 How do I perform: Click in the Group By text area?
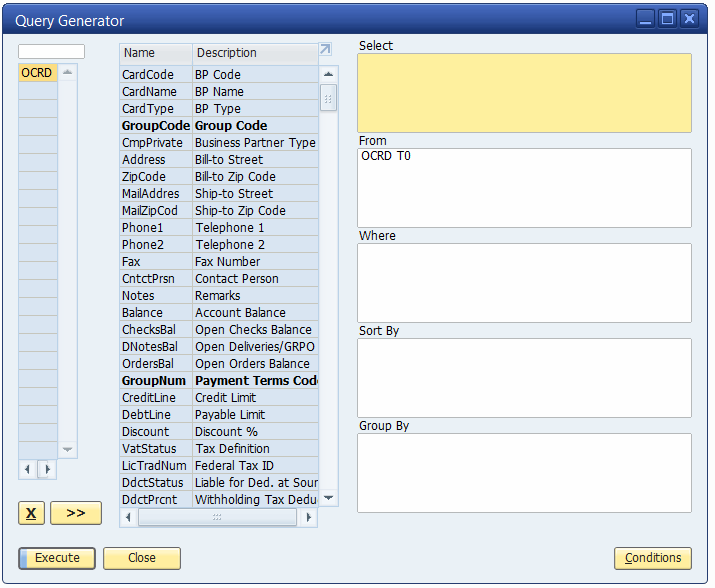pos(524,473)
